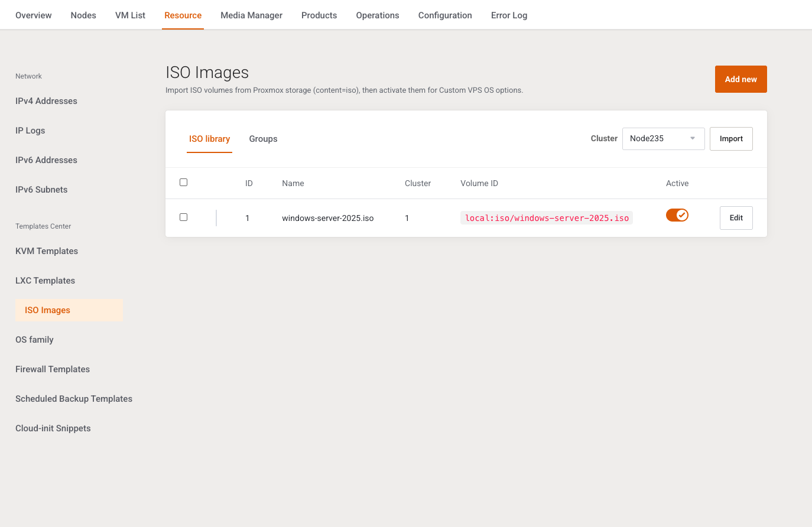The image size is (812, 527).
Task: Switch to the Configuration tab
Action: (445, 15)
